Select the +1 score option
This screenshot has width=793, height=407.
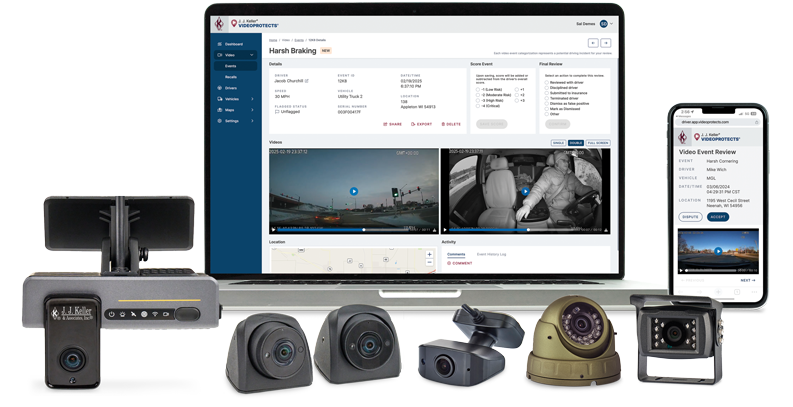517,89
